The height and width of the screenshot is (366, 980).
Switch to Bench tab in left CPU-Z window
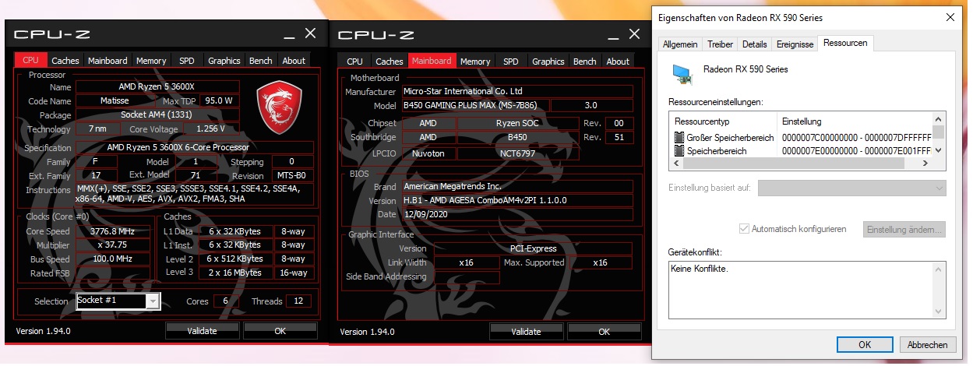[261, 61]
